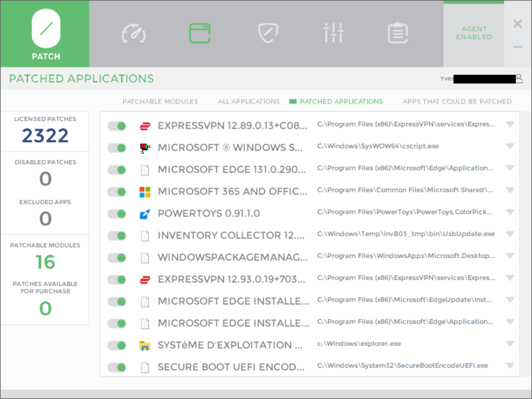Click the path C:\Windows\SysWOW64\cscript.exe
Screen dimensions: 532x399
tap(378, 146)
